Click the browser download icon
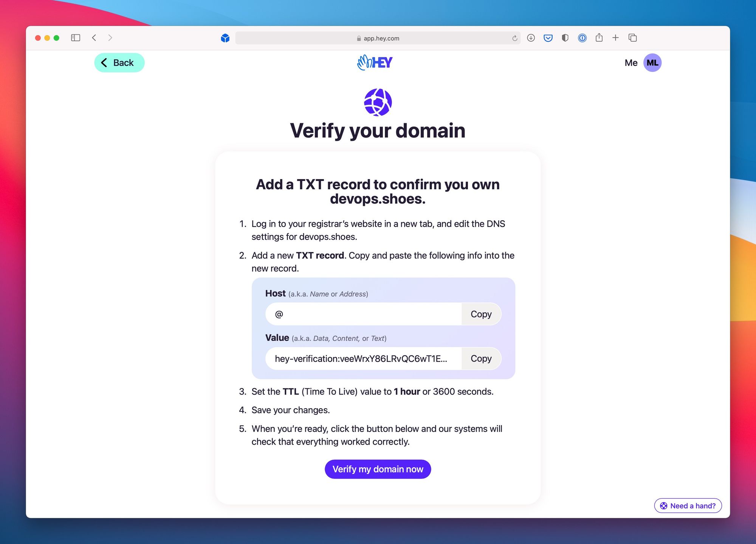 530,37
